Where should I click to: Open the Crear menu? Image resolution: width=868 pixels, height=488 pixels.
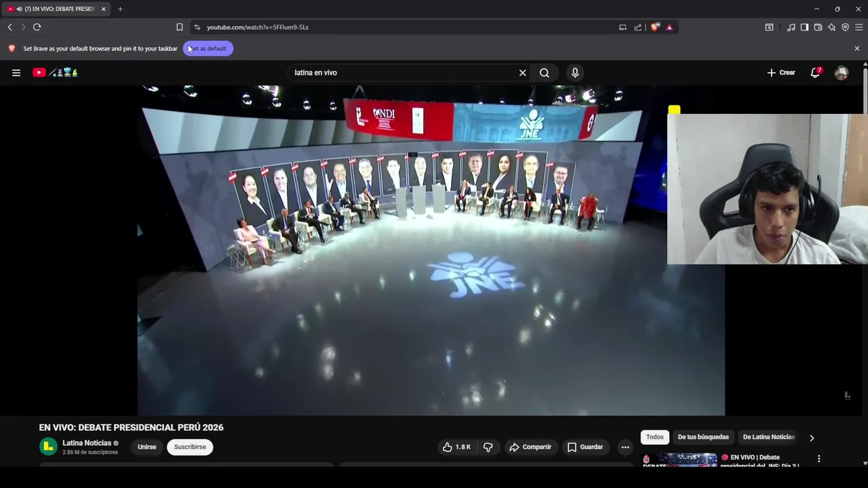point(781,73)
